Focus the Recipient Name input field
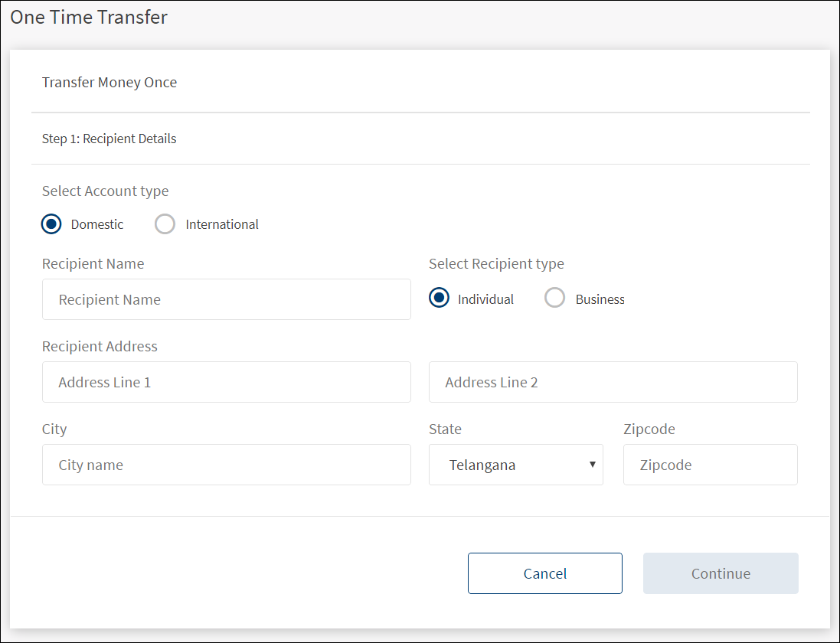This screenshot has height=643, width=840. (227, 299)
